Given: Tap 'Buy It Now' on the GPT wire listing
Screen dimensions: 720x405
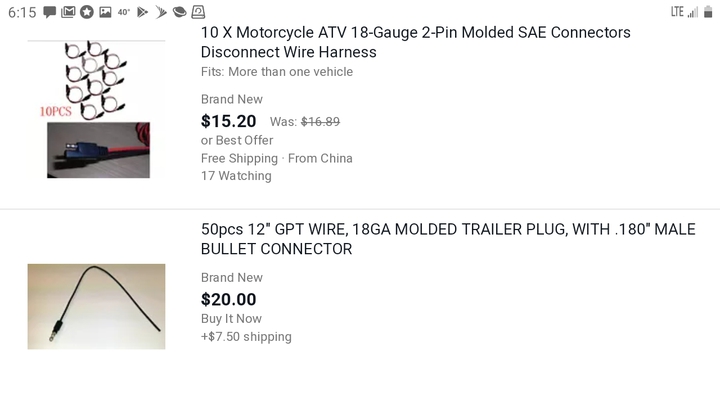Looking at the screenshot, I should click(x=231, y=319).
